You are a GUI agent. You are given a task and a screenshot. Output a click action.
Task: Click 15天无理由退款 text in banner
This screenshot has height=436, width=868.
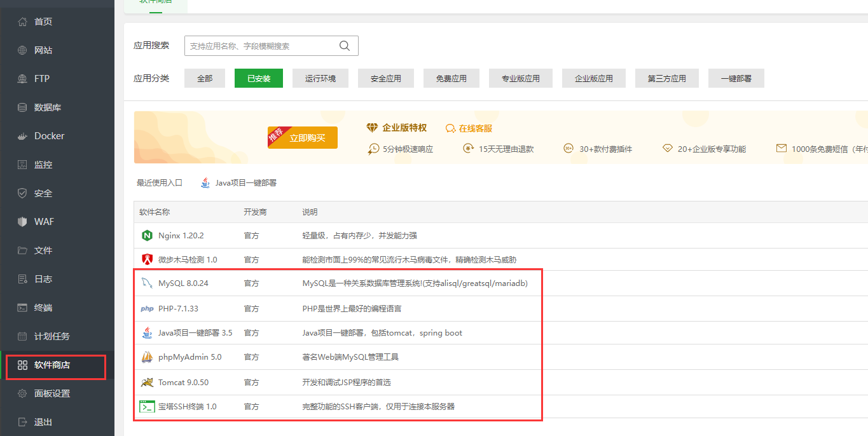pyautogui.click(x=506, y=149)
